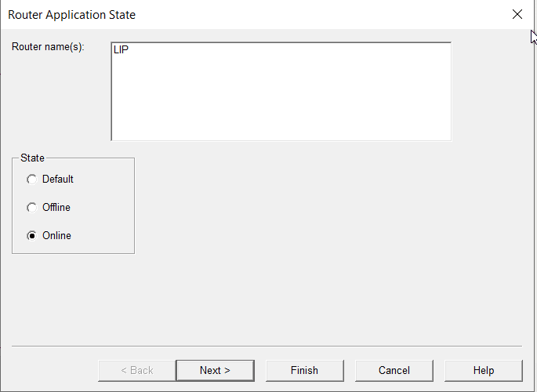This screenshot has height=392, width=537.
Task: Select the LIP router entry
Action: coord(121,49)
